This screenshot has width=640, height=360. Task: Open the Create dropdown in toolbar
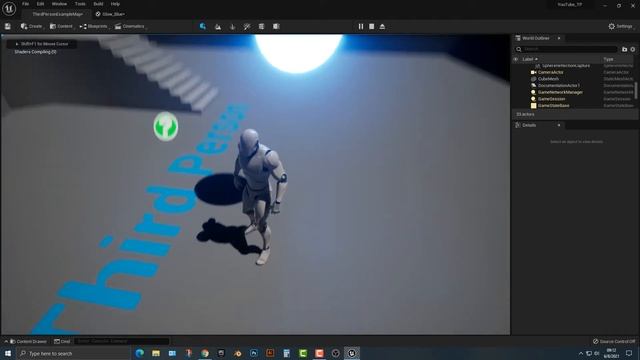(x=32, y=26)
